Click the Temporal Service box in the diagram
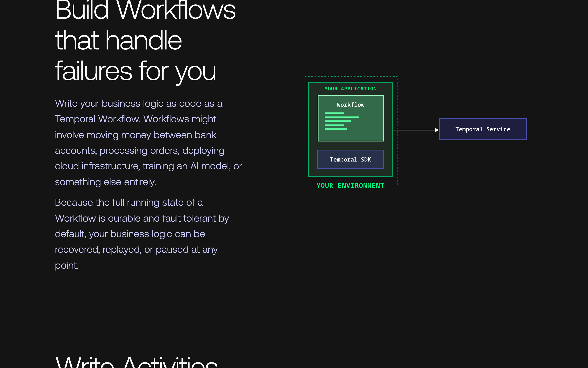Viewport: 588px width, 368px height. tap(483, 129)
